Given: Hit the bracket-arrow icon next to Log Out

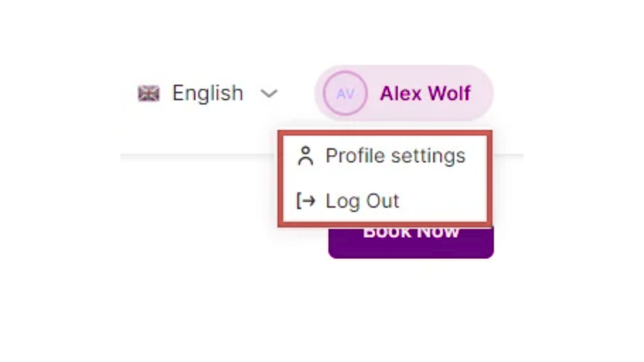Looking at the screenshot, I should (306, 201).
